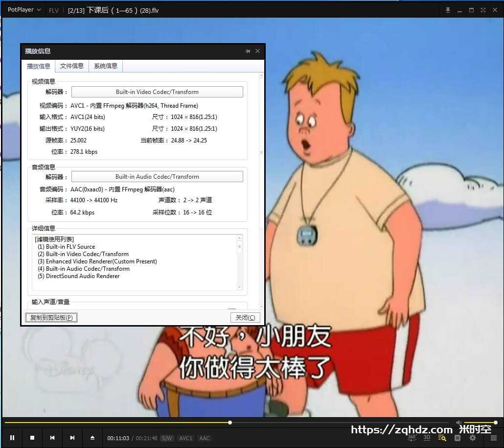Click the AAC audio codec indicator
The image size is (504, 448).
coord(205,438)
